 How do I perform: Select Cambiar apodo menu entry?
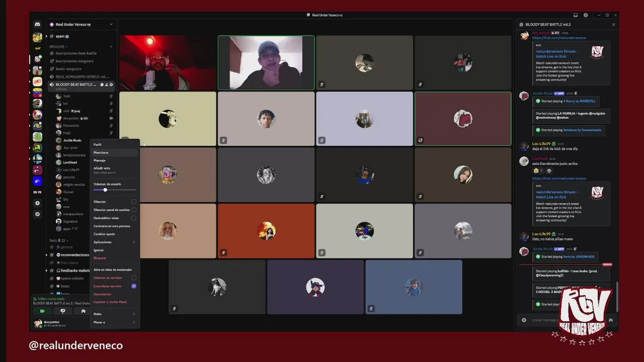point(114,234)
